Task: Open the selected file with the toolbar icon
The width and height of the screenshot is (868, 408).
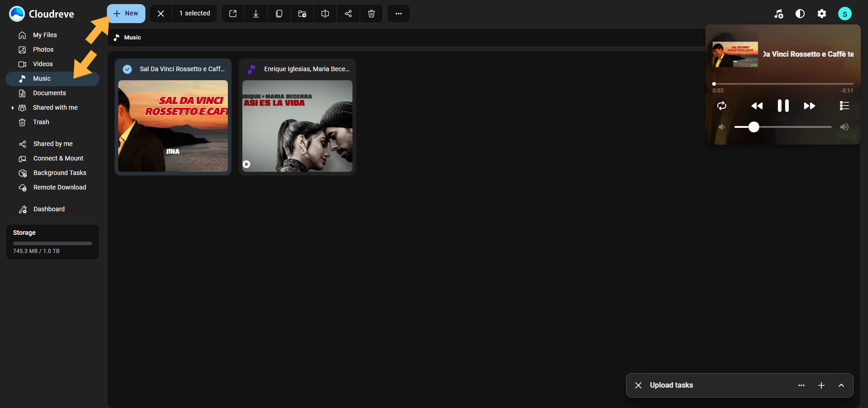Action: tap(233, 14)
